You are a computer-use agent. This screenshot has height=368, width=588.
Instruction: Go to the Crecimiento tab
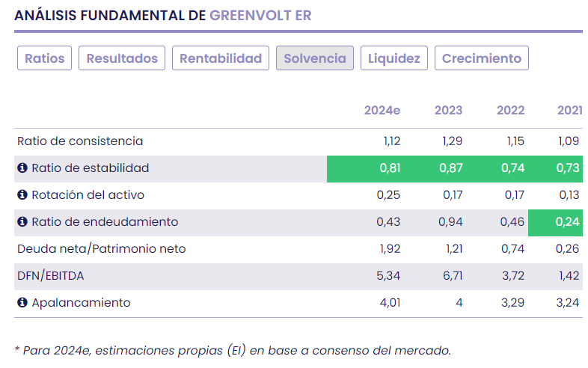[482, 58]
